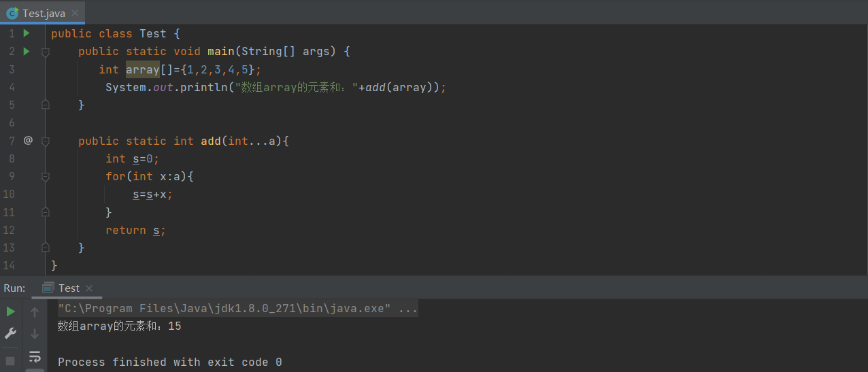Jump up the stack trace arrow
Viewport: 868px width, 372px height.
(35, 312)
